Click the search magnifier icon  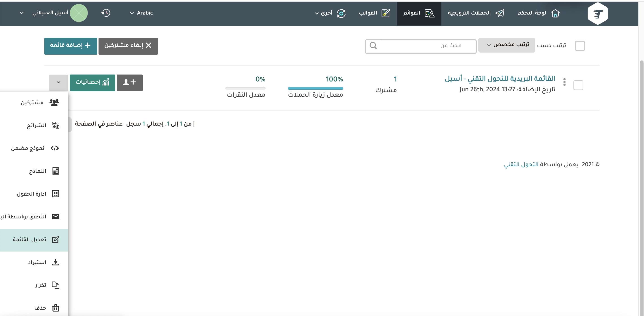click(373, 46)
